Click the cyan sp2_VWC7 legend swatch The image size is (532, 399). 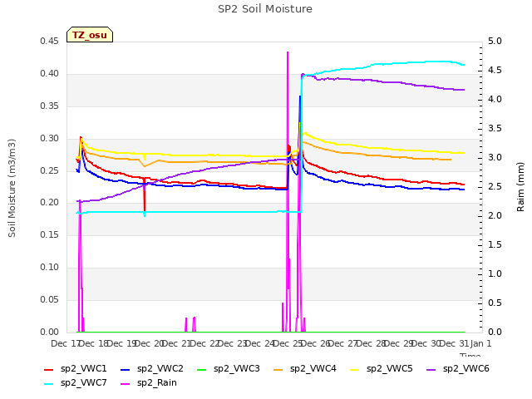click(x=49, y=384)
